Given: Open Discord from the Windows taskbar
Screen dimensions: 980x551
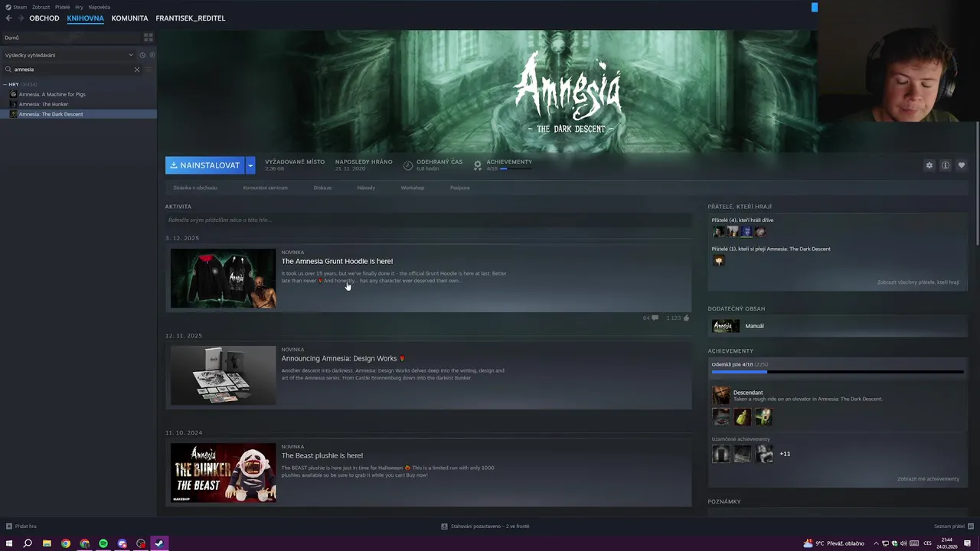Looking at the screenshot, I should point(122,543).
